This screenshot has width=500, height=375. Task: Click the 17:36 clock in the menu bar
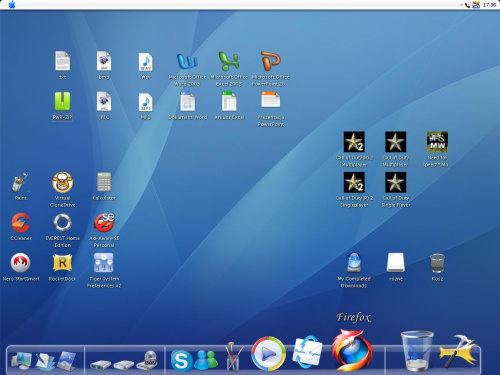(489, 5)
